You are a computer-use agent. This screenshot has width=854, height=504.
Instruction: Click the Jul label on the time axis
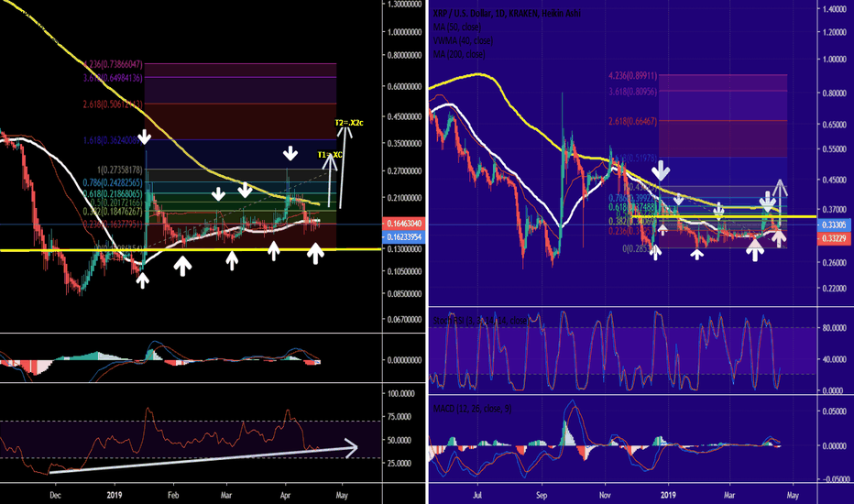coord(477,495)
